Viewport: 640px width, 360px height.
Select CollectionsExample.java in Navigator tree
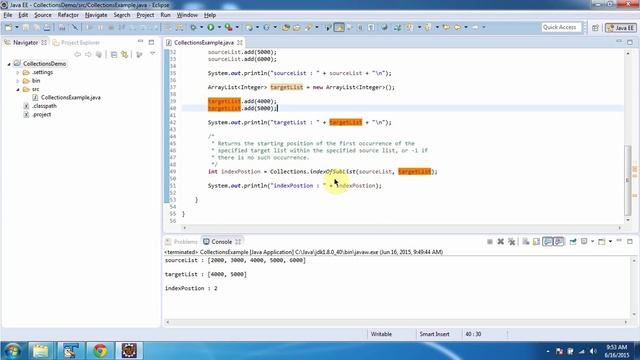[71, 98]
